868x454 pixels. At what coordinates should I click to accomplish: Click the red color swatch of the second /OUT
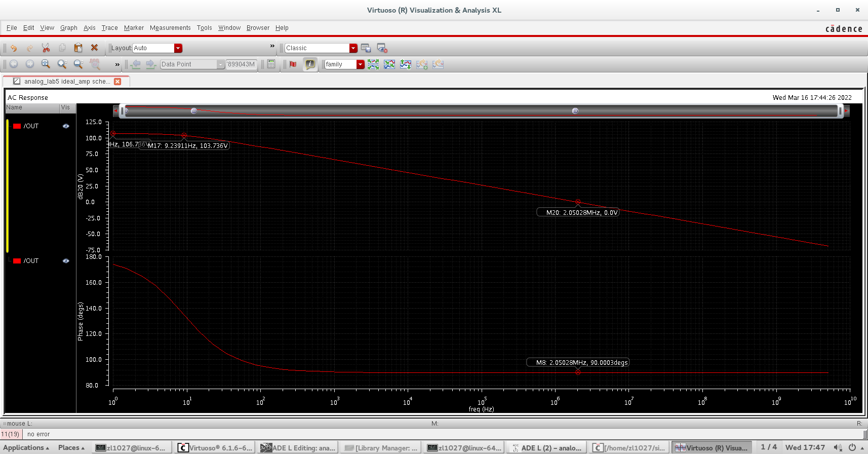(x=17, y=261)
